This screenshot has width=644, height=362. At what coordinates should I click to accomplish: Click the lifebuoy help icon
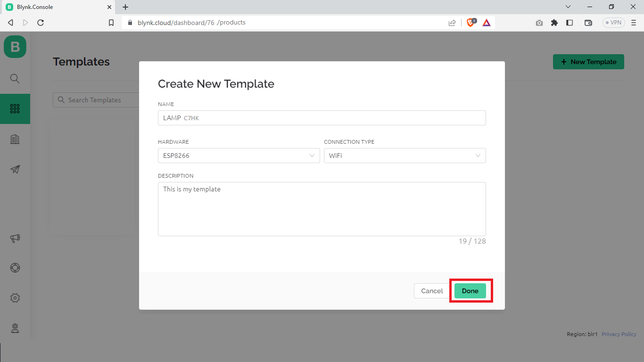coord(15,268)
